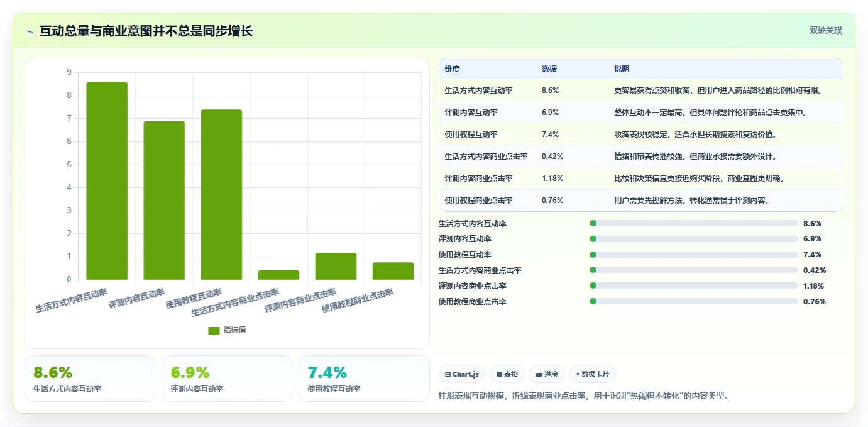Screen dimensions: 868x427
Task: Click the Chart.js chip
Action: coord(461,374)
